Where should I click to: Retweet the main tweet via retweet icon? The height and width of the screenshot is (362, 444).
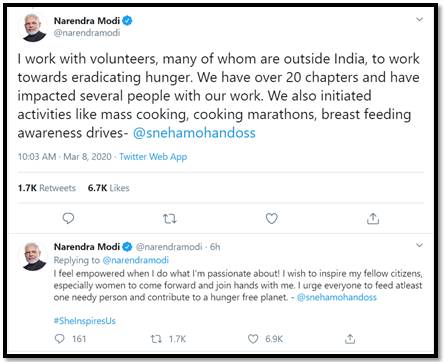170,219
